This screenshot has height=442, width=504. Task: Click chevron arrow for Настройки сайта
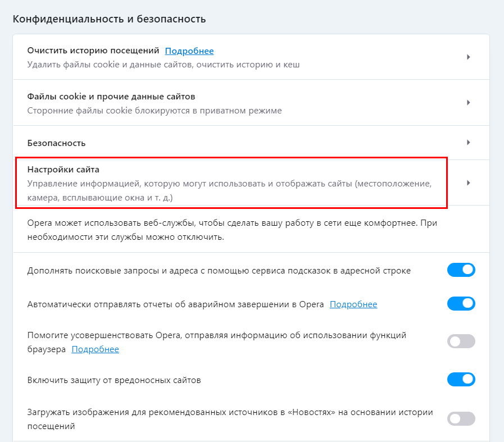coord(468,183)
